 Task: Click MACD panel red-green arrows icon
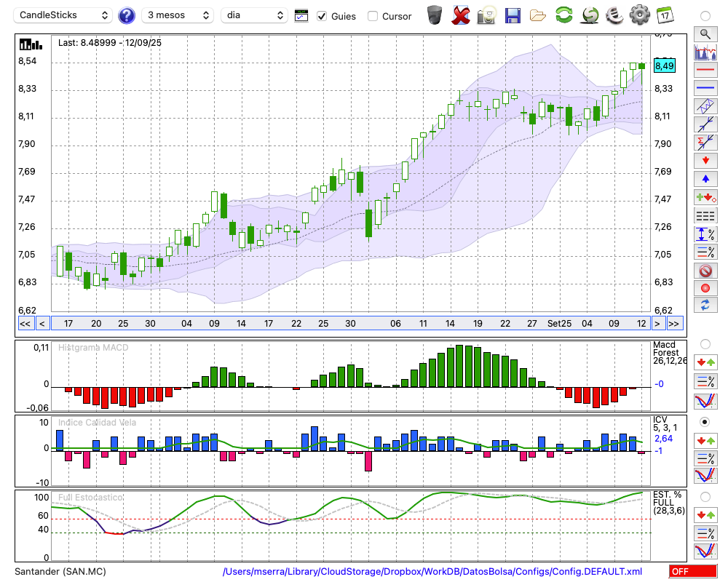[x=705, y=362]
